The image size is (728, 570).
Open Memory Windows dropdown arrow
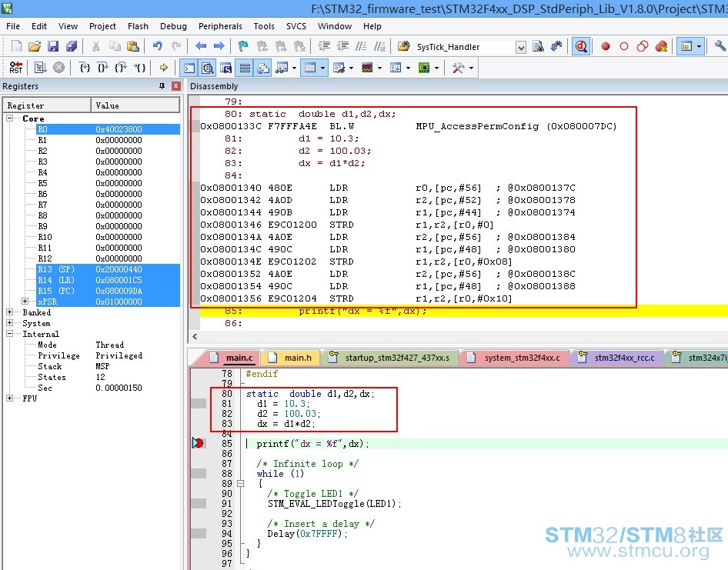tap(322, 68)
